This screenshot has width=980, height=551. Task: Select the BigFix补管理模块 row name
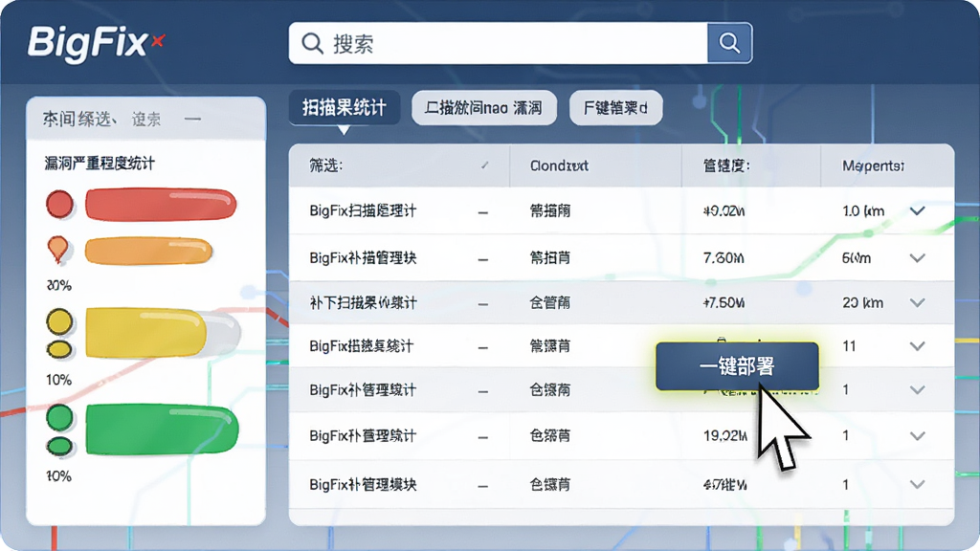[x=363, y=484]
